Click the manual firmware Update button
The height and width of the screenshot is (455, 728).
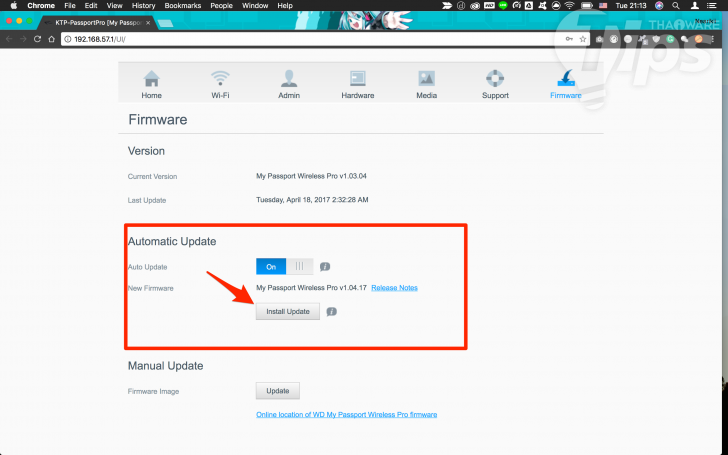click(278, 391)
